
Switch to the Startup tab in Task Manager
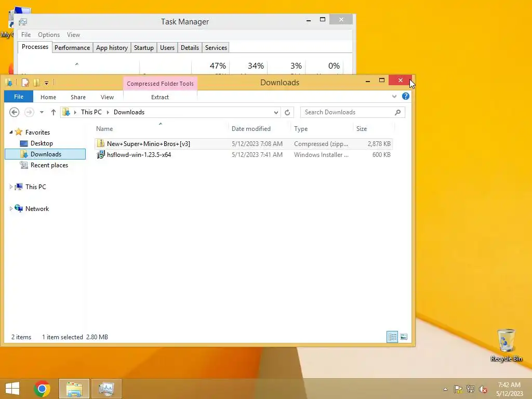point(143,47)
